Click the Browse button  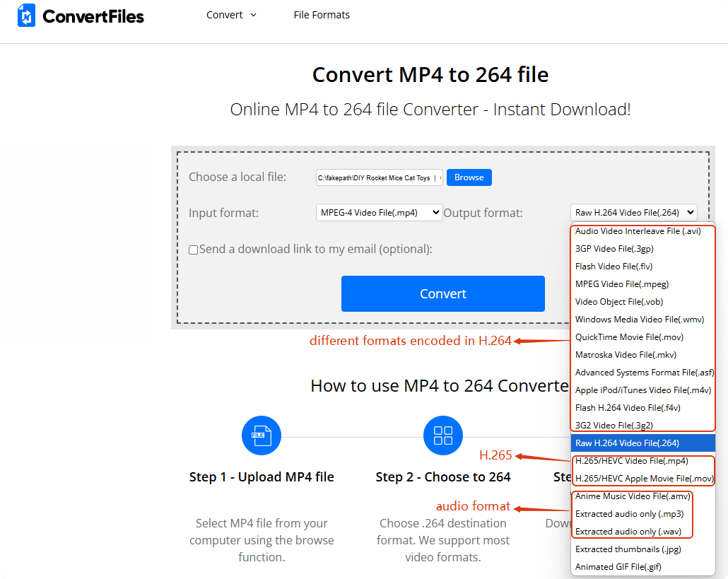tap(469, 177)
